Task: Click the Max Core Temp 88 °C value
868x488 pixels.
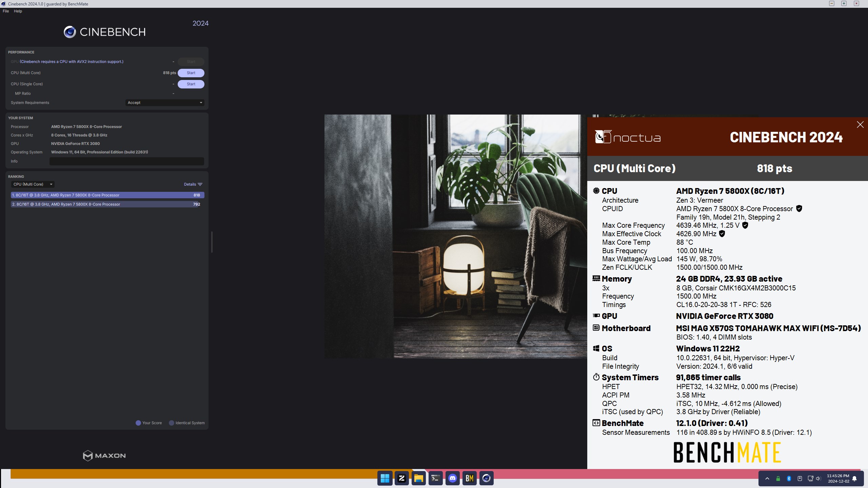Action: tap(685, 242)
